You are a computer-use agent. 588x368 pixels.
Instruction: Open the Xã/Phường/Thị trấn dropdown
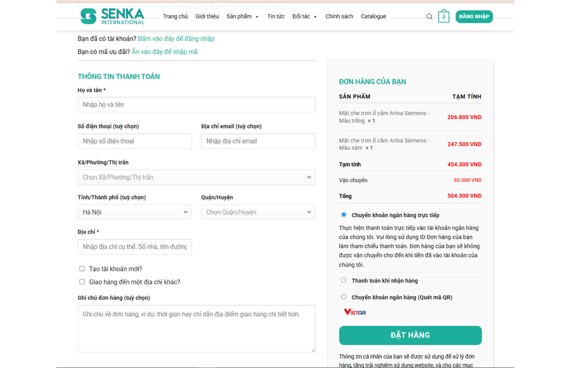196,177
